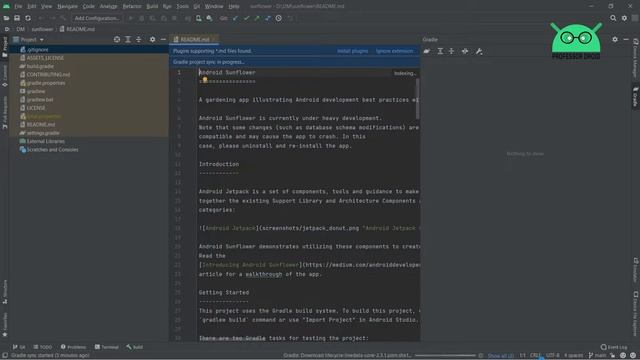Viewport: 640px width, 360px height.
Task: Click Gradle reload elephant icon
Action: click(427, 51)
